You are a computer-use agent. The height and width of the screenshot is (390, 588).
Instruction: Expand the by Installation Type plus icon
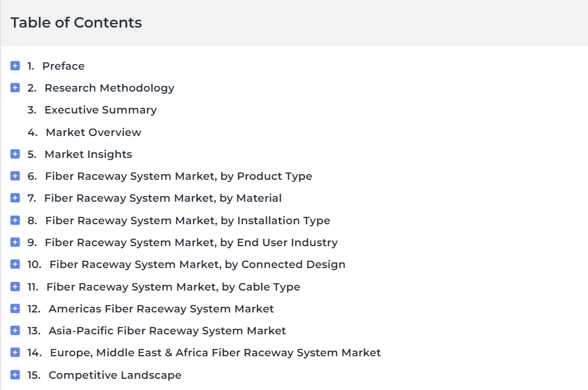click(15, 220)
